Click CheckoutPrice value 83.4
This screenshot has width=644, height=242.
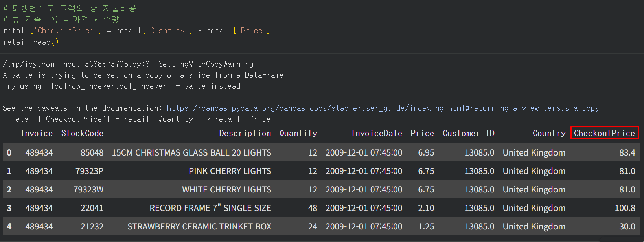[x=627, y=152]
